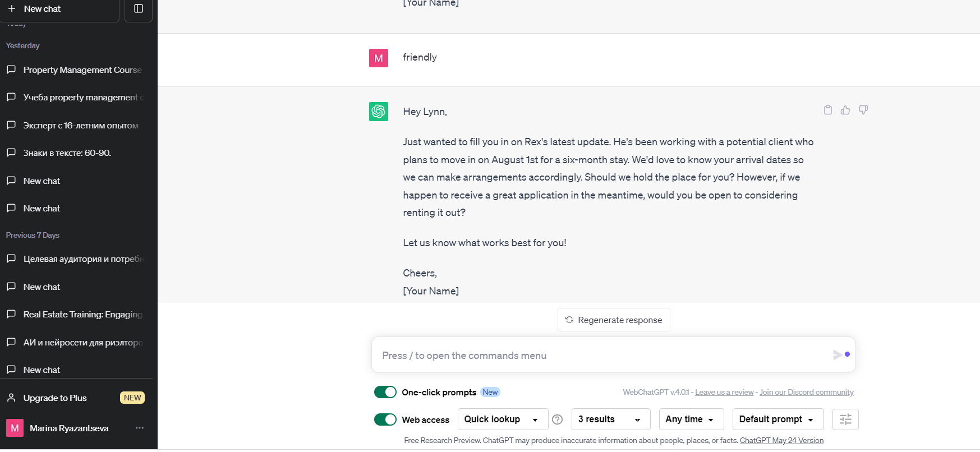Viewport: 980px width, 452px height.
Task: Click the NEW badge on Upgrade to Plus
Action: pyautogui.click(x=132, y=398)
